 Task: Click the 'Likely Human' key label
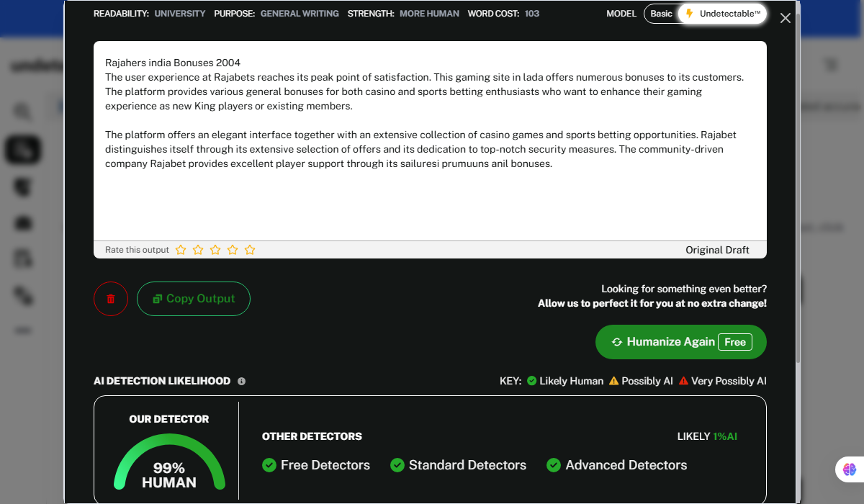click(572, 381)
